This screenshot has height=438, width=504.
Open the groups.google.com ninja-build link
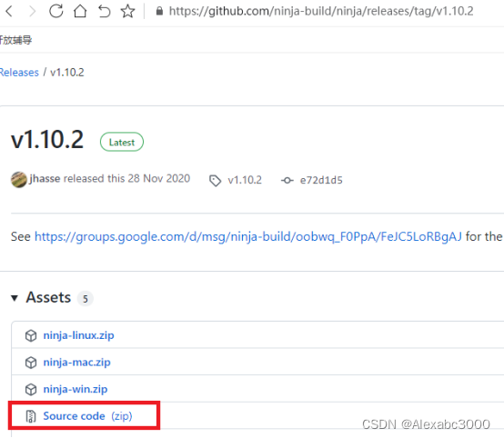click(x=248, y=236)
